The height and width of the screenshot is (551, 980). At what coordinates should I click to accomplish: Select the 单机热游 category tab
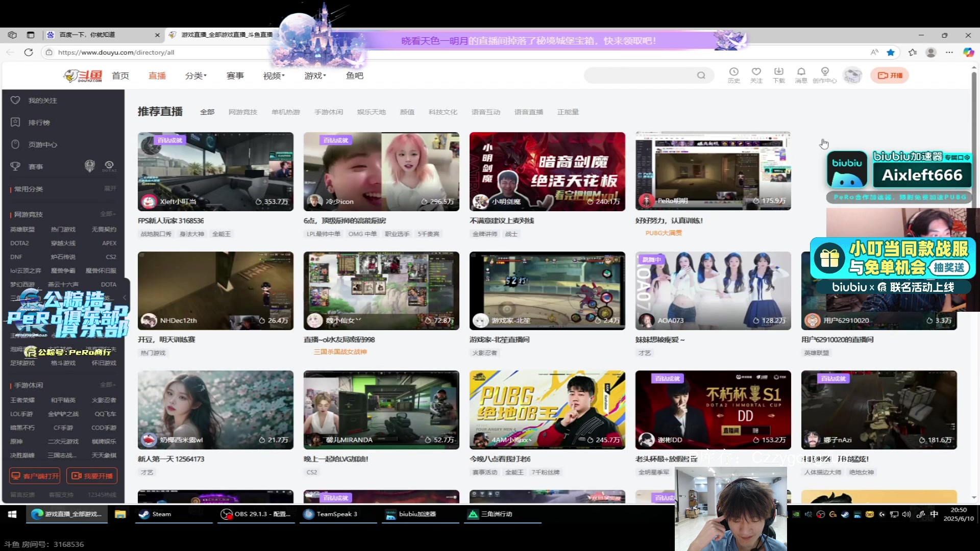pyautogui.click(x=286, y=112)
